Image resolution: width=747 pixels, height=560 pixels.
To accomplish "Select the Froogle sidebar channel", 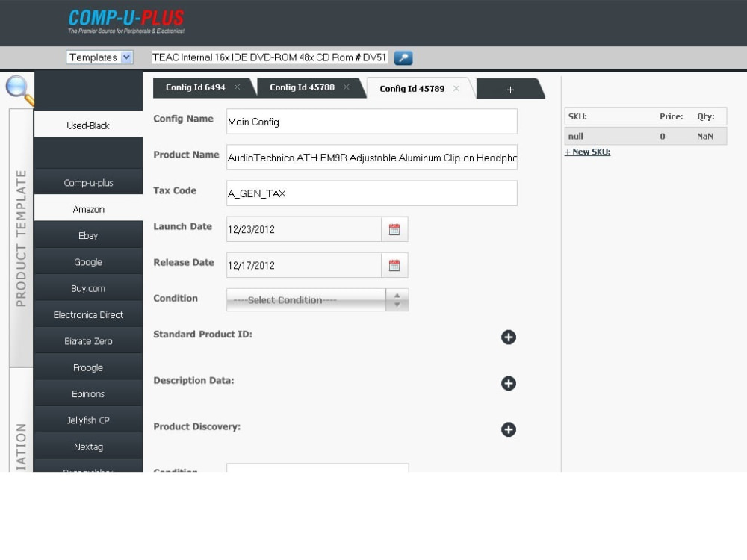I will point(88,367).
